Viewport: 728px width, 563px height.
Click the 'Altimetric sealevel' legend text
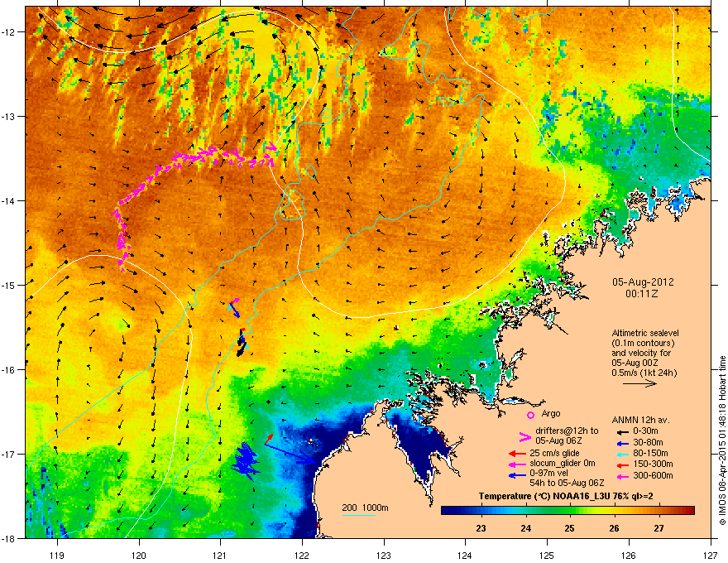(645, 333)
